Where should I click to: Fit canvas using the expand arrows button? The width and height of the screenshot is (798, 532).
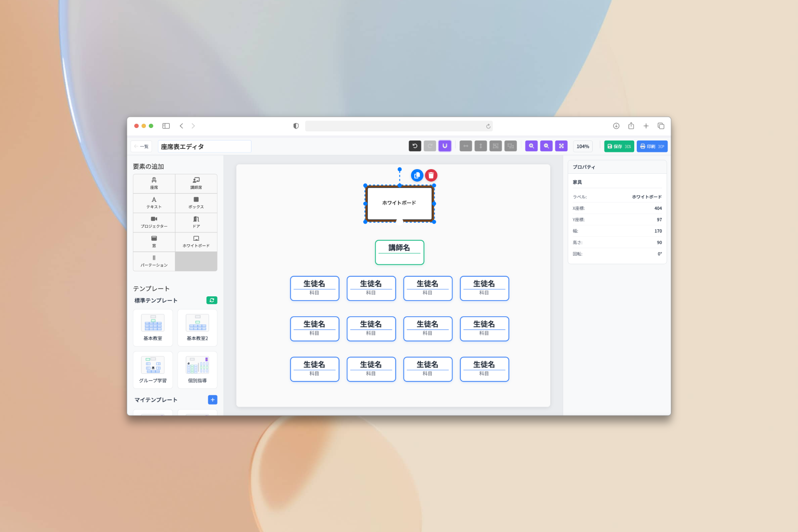[x=561, y=146]
